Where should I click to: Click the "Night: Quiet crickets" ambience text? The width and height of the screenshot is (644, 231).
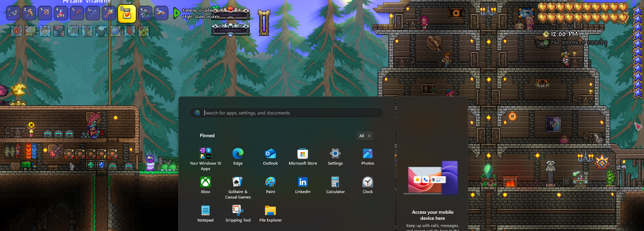pyautogui.click(x=201, y=16)
